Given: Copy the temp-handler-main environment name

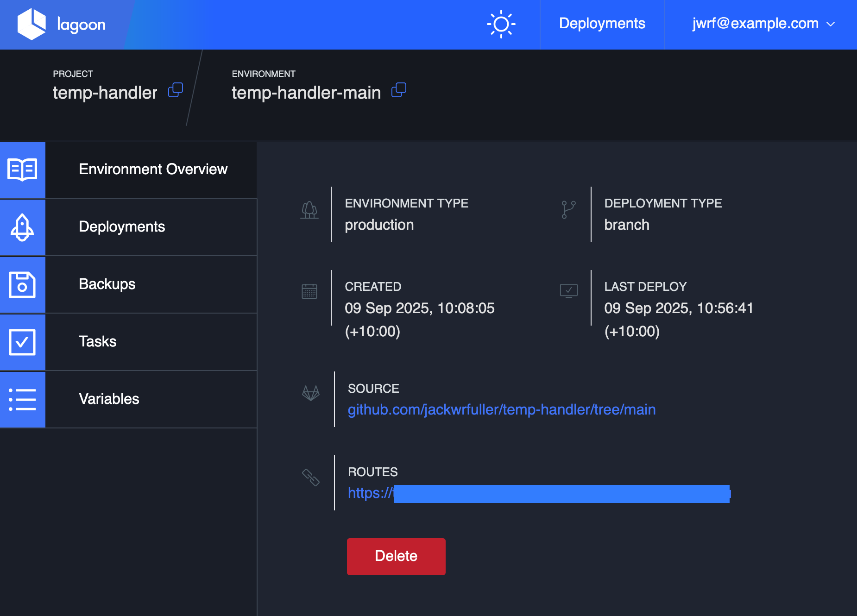Looking at the screenshot, I should tap(399, 90).
